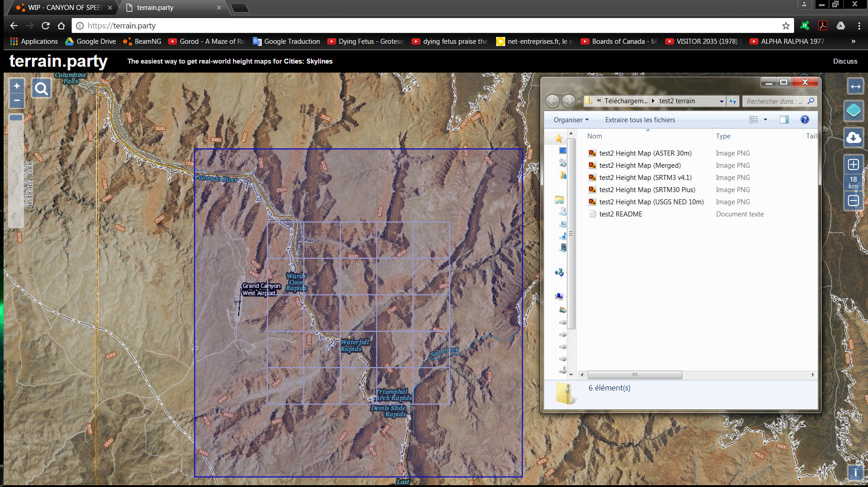Decrease selection box size with minus icon
Screen dimensions: 868x487
coord(853,201)
